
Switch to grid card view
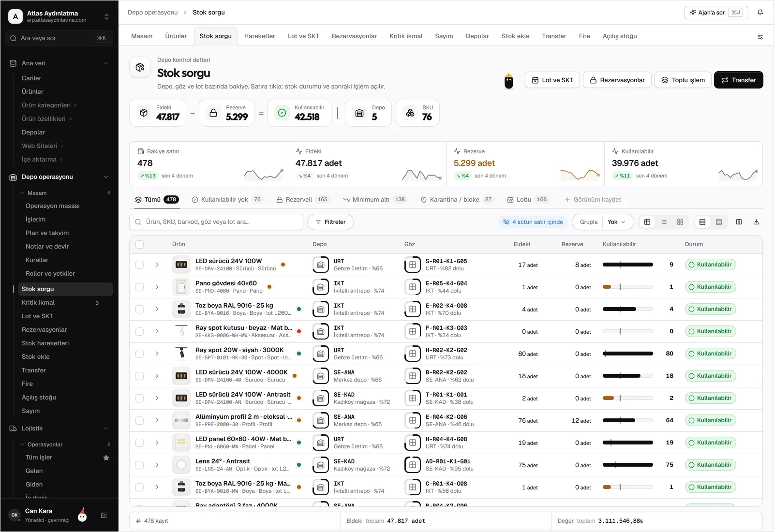[x=680, y=222]
